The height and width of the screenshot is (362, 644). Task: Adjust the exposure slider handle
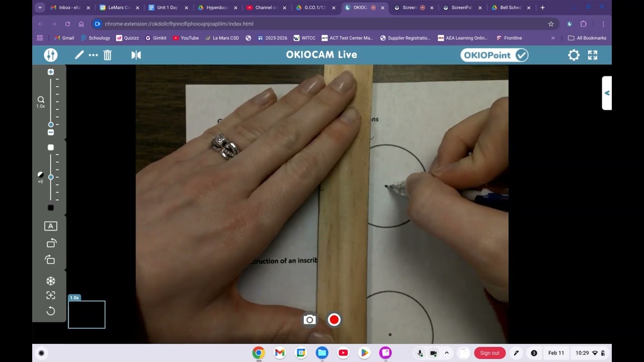click(x=51, y=177)
